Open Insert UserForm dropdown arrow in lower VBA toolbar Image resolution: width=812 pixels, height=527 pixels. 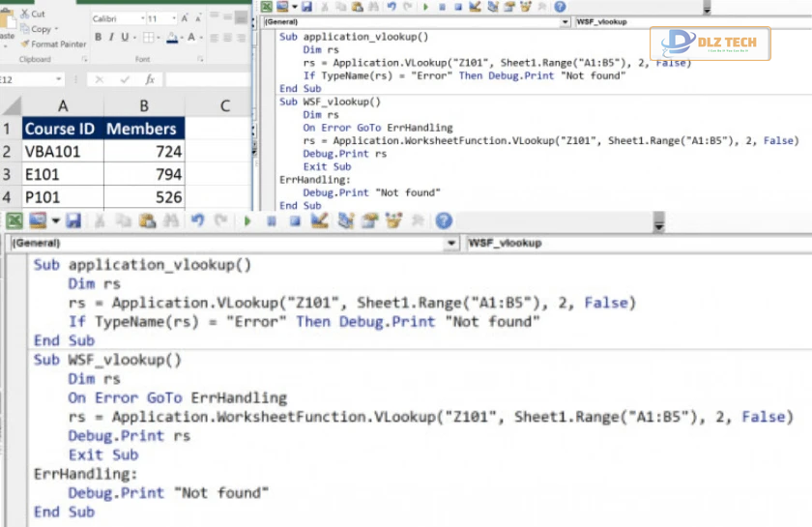[x=55, y=221]
